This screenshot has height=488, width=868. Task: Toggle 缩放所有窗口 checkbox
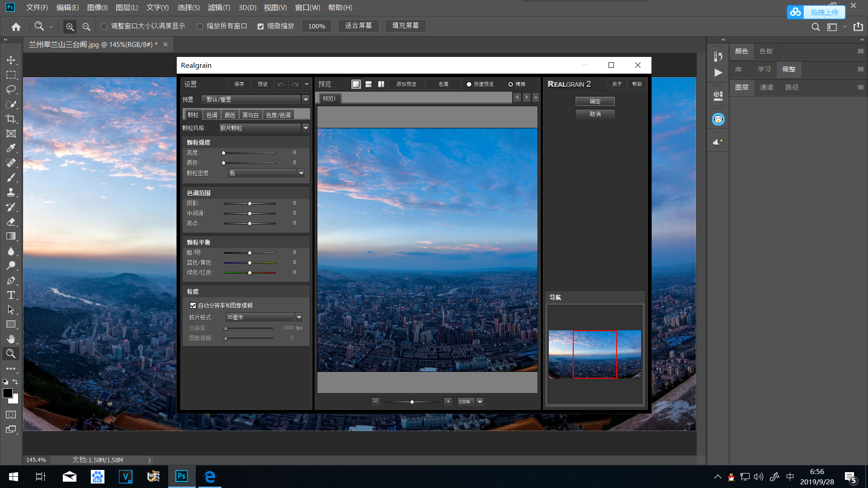200,27
